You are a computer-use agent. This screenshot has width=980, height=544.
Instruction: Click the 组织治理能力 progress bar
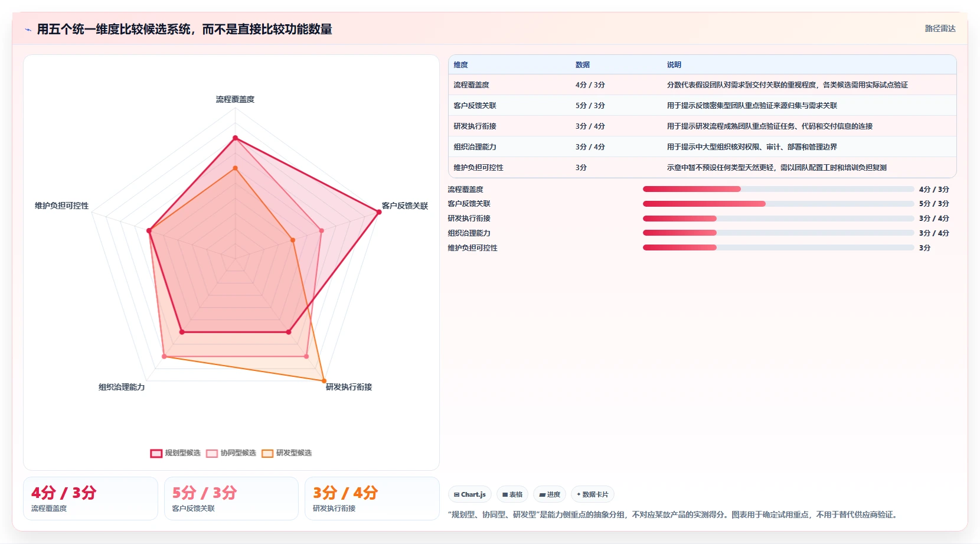click(x=778, y=233)
